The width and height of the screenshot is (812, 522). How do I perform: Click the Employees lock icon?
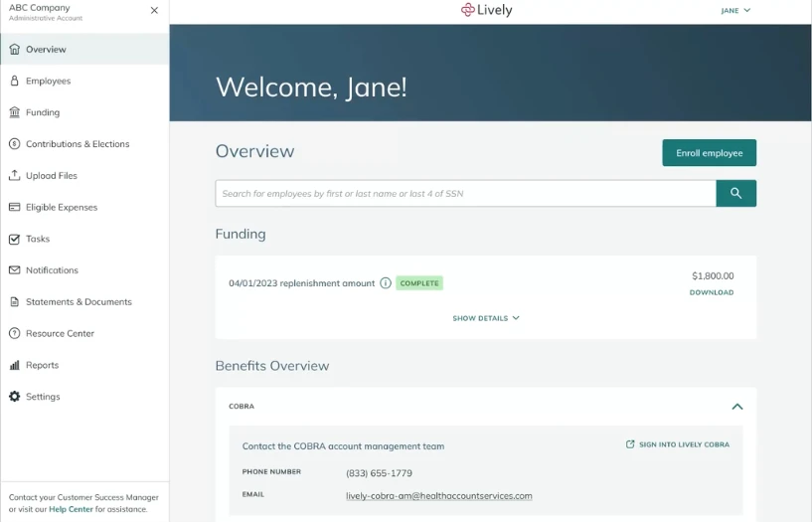(x=15, y=81)
